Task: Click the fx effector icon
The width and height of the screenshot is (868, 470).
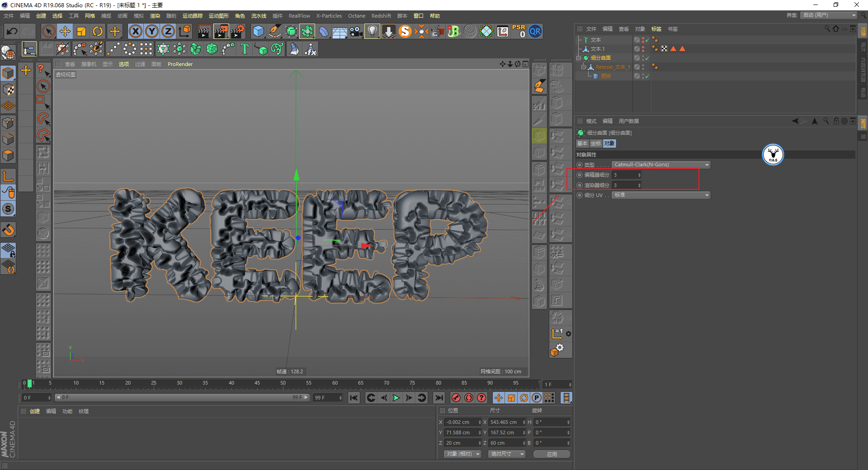Action: 311,49
